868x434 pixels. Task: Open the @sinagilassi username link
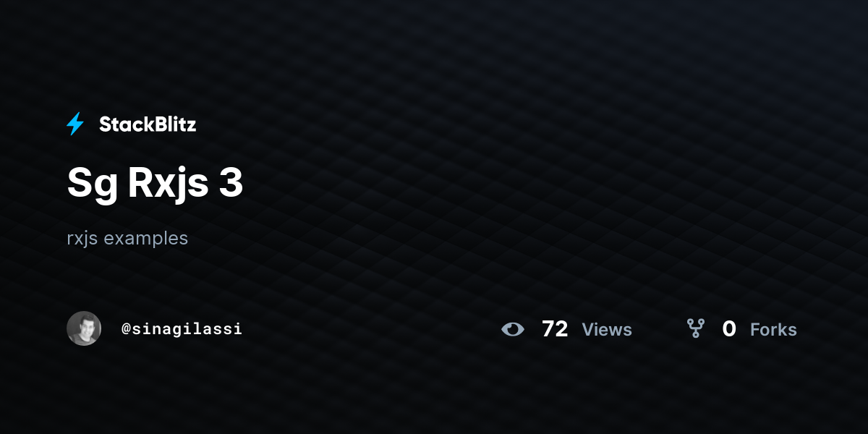(x=182, y=328)
